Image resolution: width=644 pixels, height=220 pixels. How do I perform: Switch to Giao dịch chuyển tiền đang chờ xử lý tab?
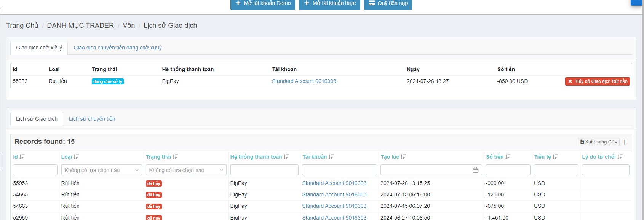click(118, 48)
